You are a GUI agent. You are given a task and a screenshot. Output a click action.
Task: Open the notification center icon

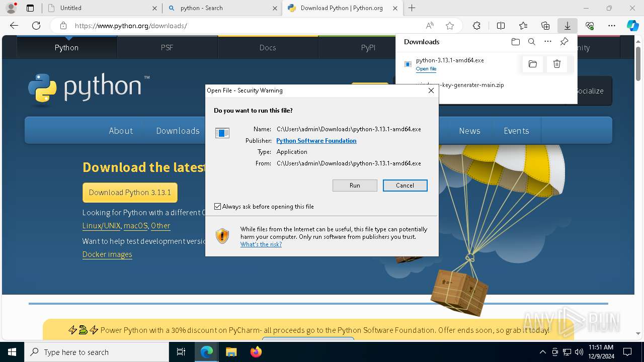pyautogui.click(x=627, y=352)
